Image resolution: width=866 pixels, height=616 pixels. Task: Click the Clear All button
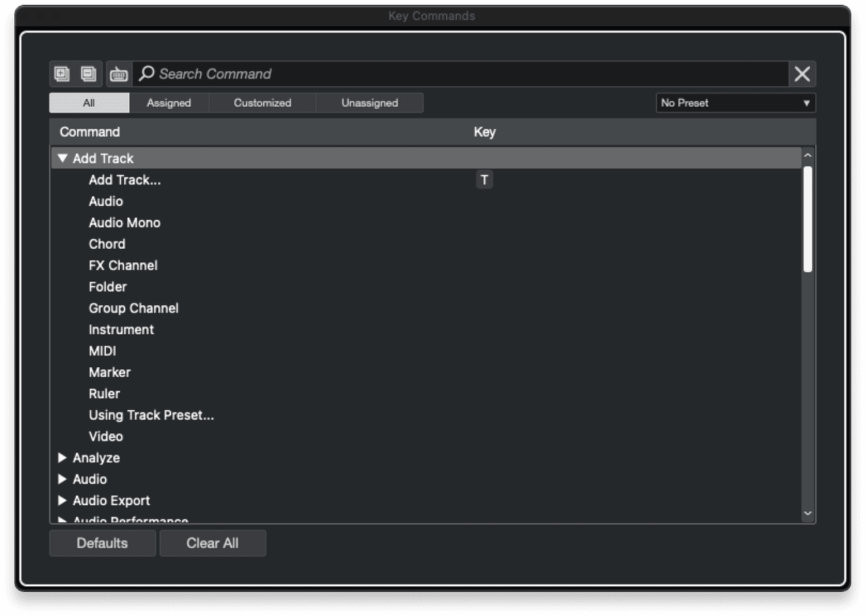coord(212,543)
